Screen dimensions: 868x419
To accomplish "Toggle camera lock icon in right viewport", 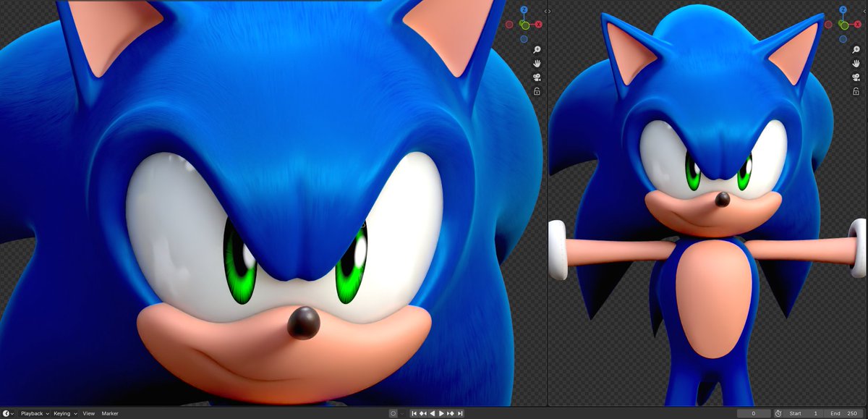I will [x=856, y=91].
